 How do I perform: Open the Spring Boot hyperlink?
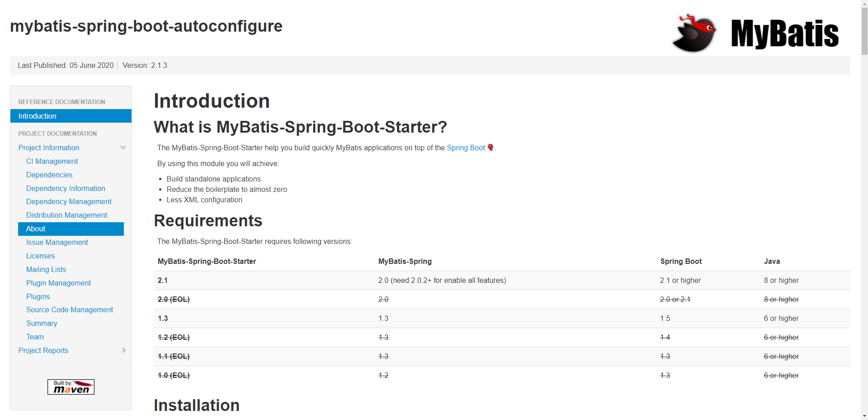[466, 148]
